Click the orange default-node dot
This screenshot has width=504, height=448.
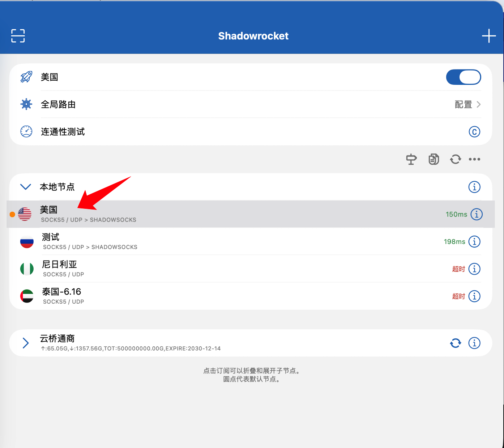[x=12, y=215]
